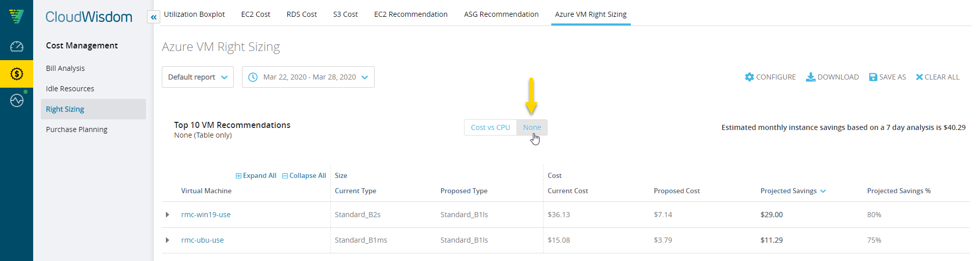Open the Default report dropdown
980x261 pixels.
(198, 77)
